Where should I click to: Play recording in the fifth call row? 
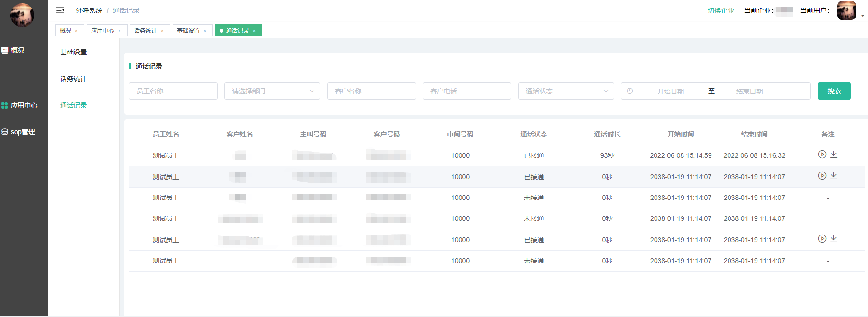point(822,239)
